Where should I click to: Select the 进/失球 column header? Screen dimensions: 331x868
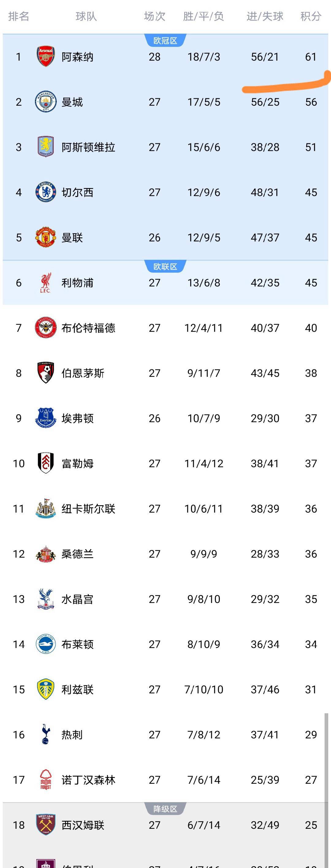tap(264, 16)
